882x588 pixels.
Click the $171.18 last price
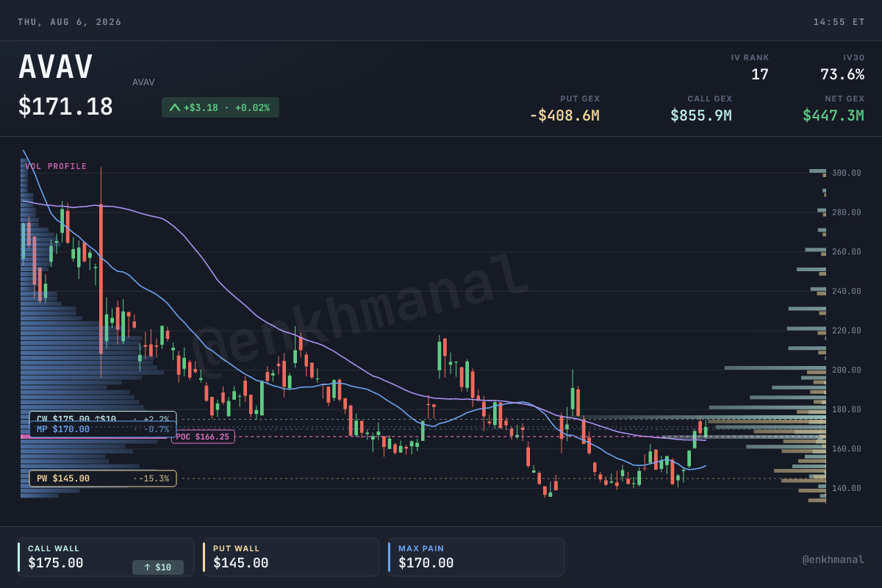click(x=66, y=107)
